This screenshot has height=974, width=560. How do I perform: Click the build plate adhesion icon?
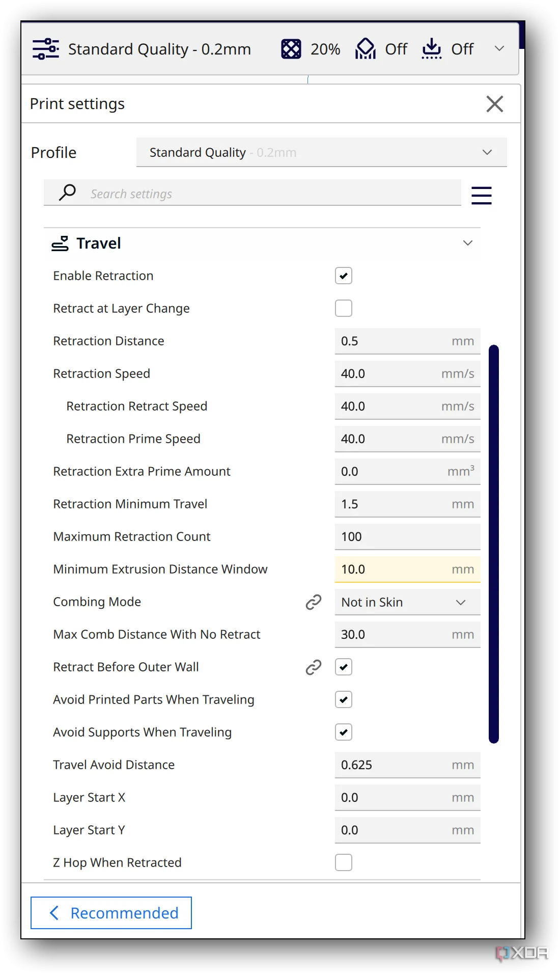tap(431, 49)
